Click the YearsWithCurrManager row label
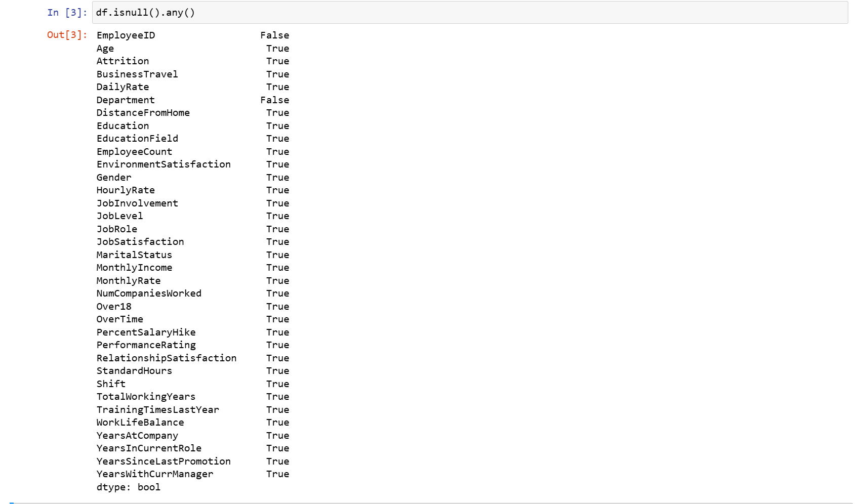Viewport: 862px width, 504px height. pyautogui.click(x=155, y=474)
